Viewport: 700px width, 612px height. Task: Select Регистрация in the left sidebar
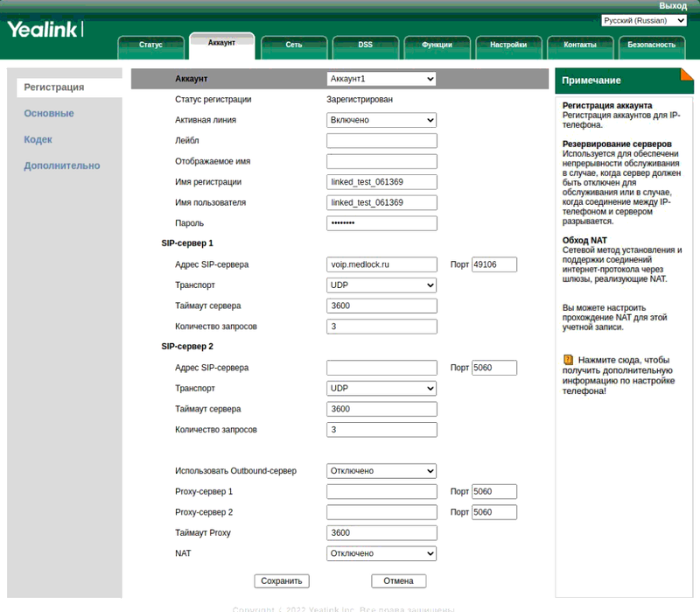tap(69, 88)
